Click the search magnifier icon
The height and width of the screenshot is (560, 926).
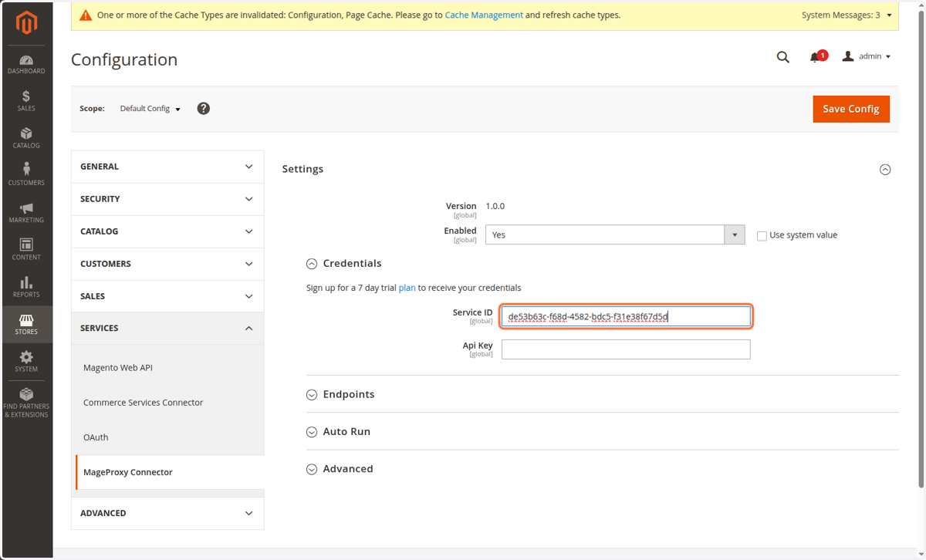[783, 56]
